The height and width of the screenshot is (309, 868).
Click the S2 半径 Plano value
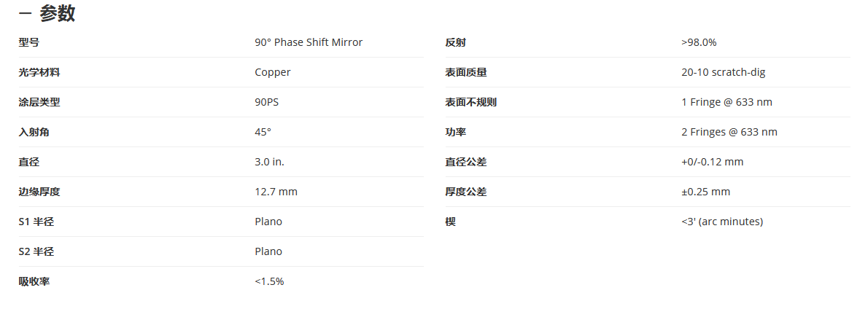point(268,251)
